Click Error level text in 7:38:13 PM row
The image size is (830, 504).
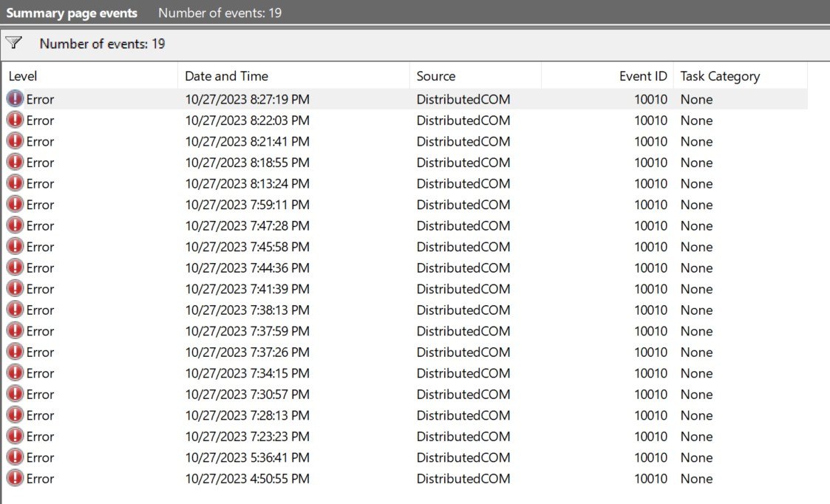pos(40,310)
